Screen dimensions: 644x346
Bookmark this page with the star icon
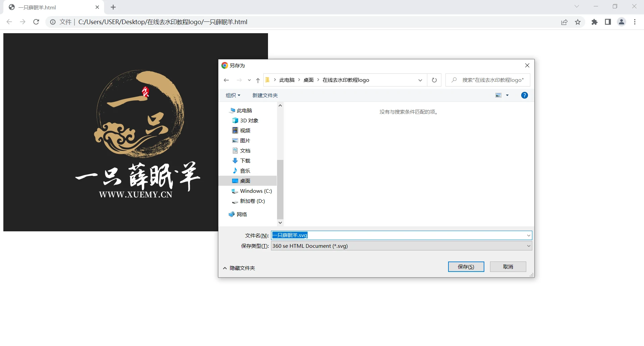578,22
